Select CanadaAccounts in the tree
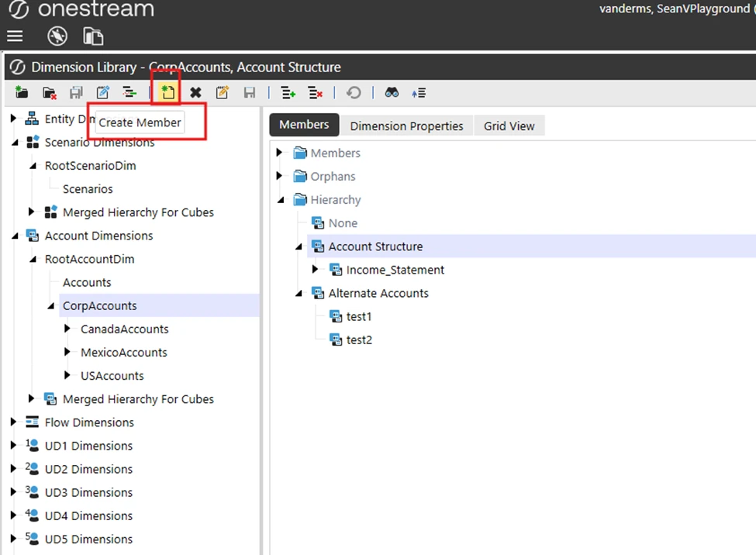 coord(124,329)
